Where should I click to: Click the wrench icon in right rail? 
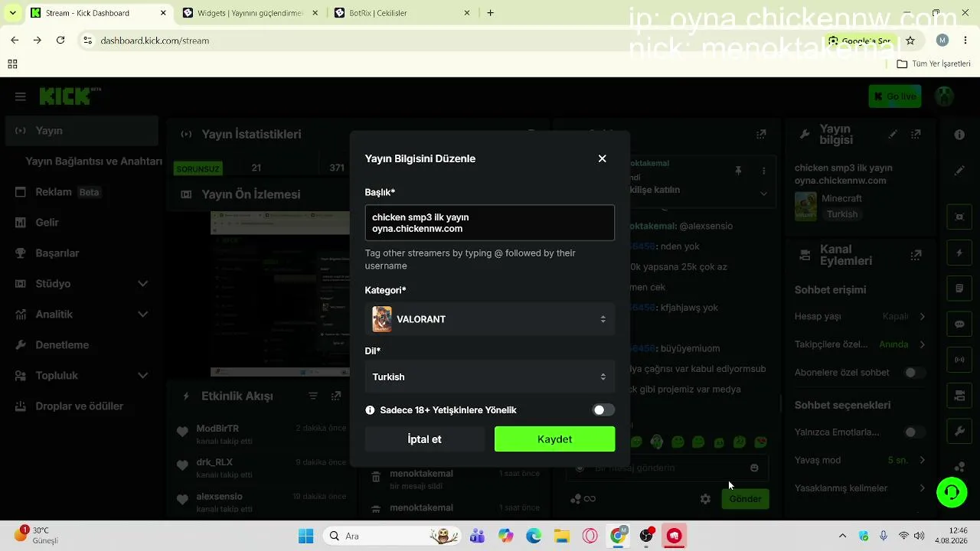click(x=959, y=432)
